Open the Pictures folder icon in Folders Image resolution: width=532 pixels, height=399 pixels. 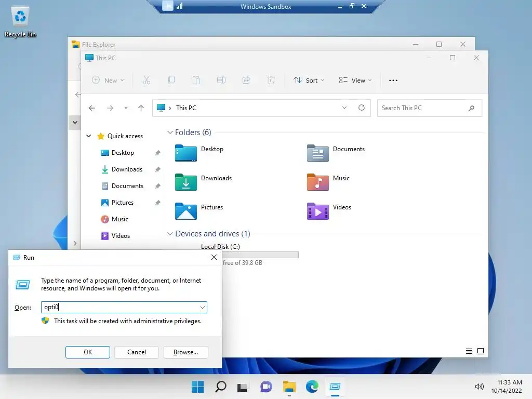pos(185,211)
